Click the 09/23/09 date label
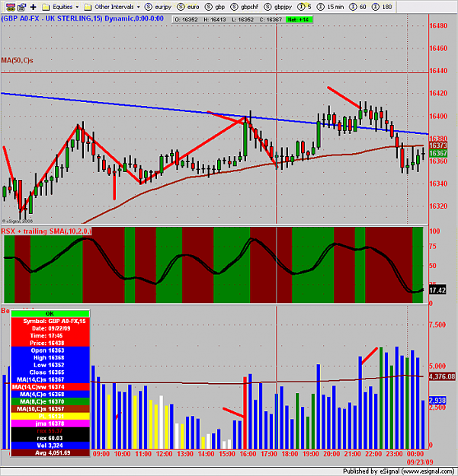The width and height of the screenshot is (458, 476). [x=420, y=462]
